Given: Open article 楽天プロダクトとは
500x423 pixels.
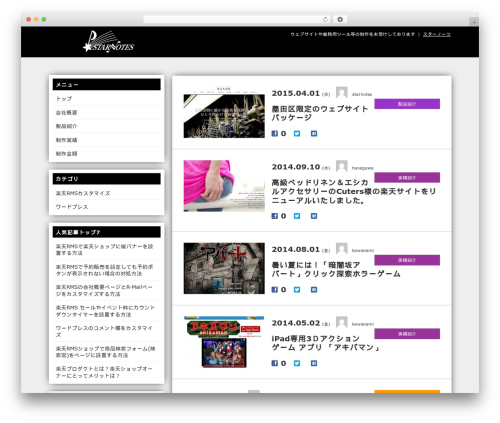Looking at the screenshot, I should [104, 372].
